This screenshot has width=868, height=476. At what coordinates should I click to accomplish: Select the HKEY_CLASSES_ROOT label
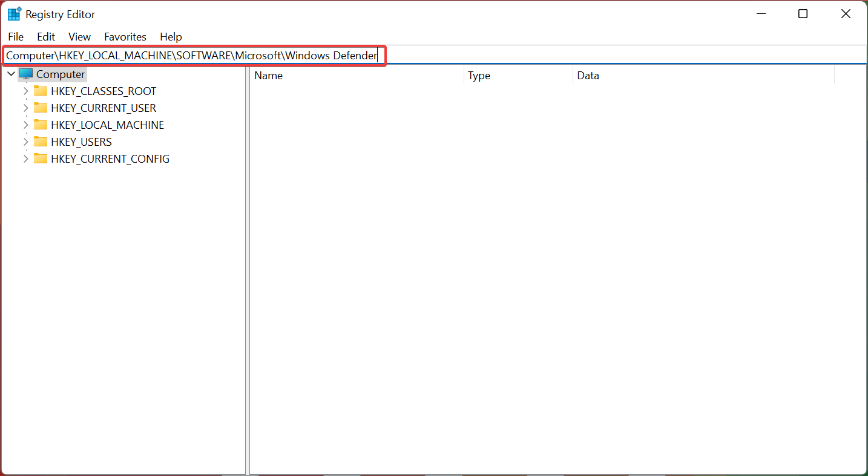104,91
